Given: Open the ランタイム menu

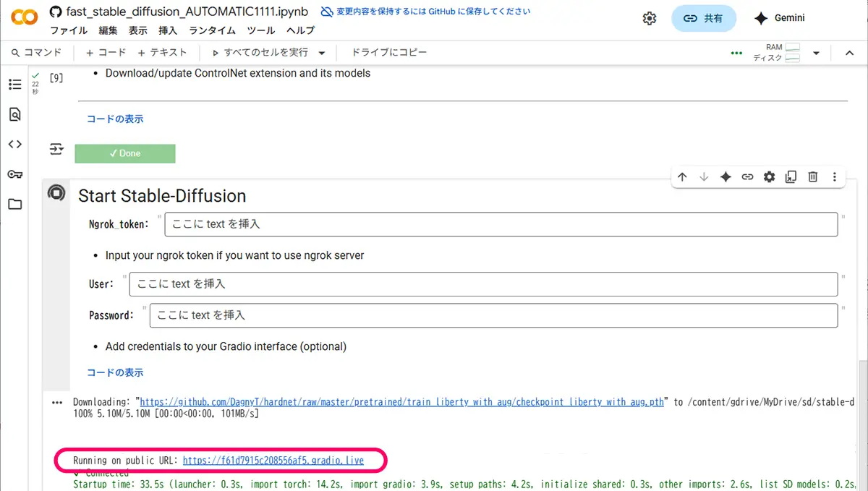Looking at the screenshot, I should (213, 30).
